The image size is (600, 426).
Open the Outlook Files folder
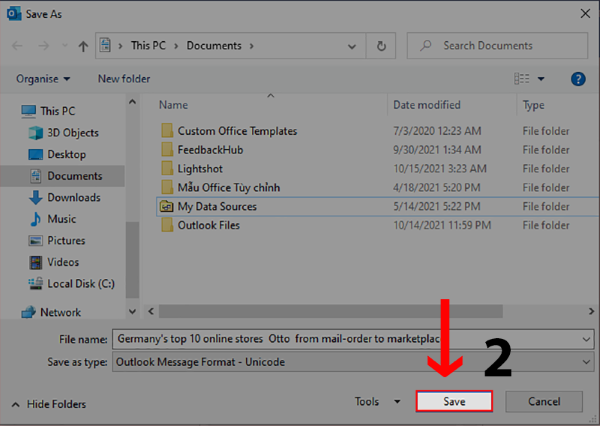coord(208,225)
